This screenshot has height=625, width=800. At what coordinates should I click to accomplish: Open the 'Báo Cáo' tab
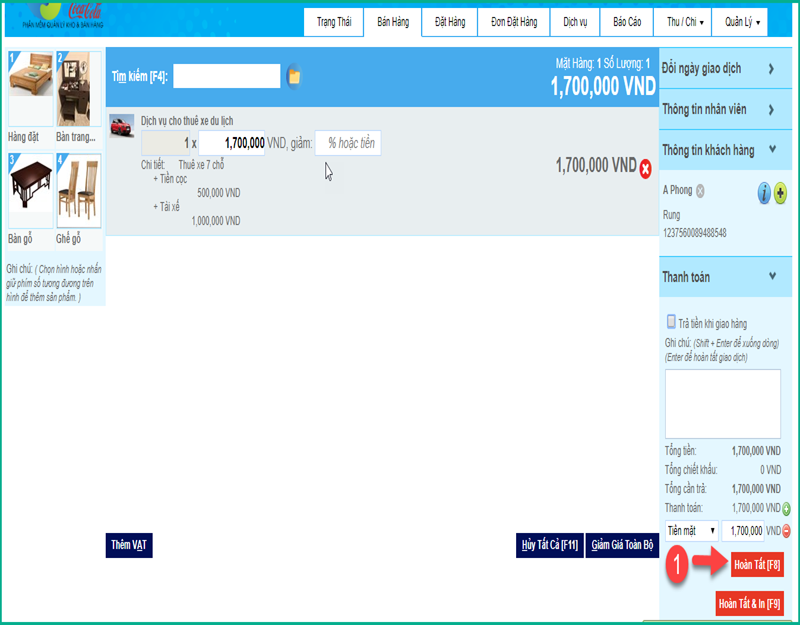(x=627, y=21)
